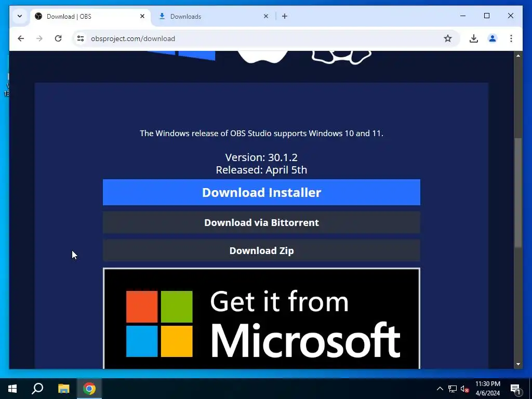Open the Windows Start menu
This screenshot has height=399, width=532.
click(x=12, y=389)
